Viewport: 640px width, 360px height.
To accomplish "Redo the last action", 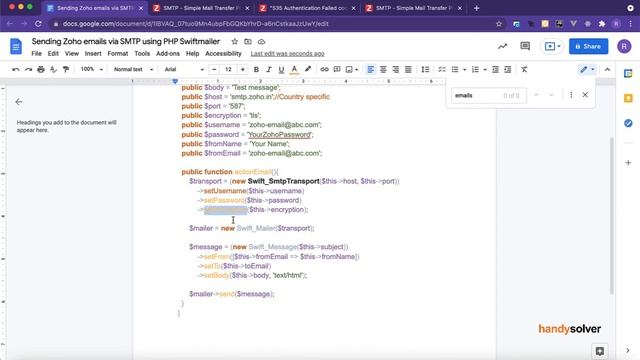I will click(x=28, y=70).
